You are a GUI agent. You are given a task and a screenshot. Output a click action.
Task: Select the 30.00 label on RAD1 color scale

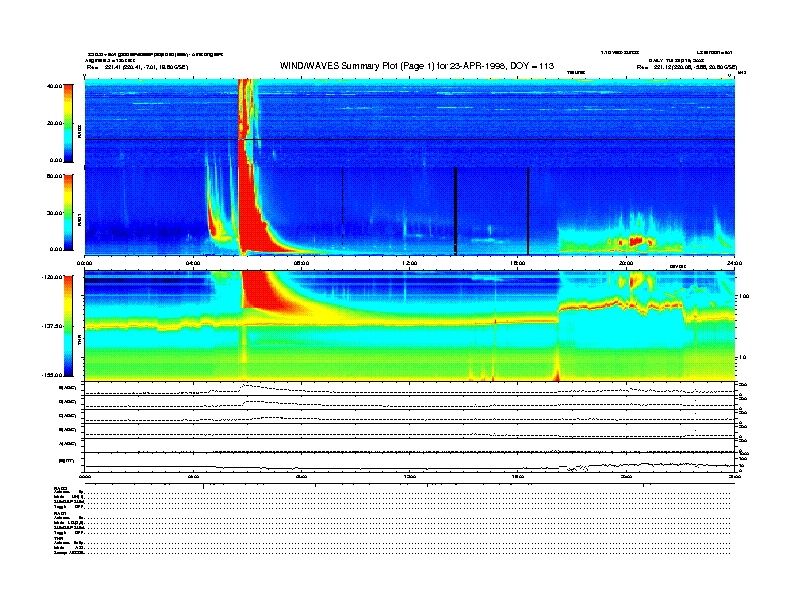54,213
